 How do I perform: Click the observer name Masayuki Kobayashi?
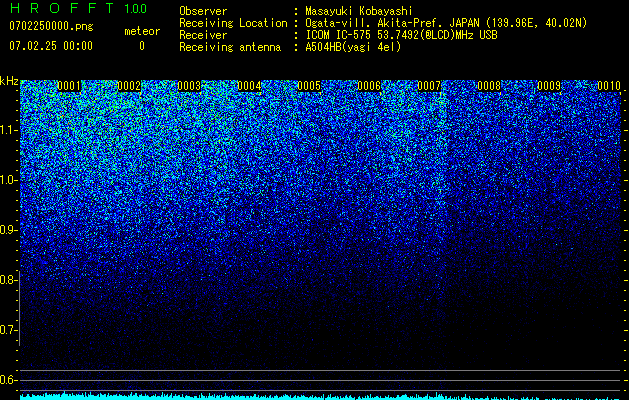point(359,11)
